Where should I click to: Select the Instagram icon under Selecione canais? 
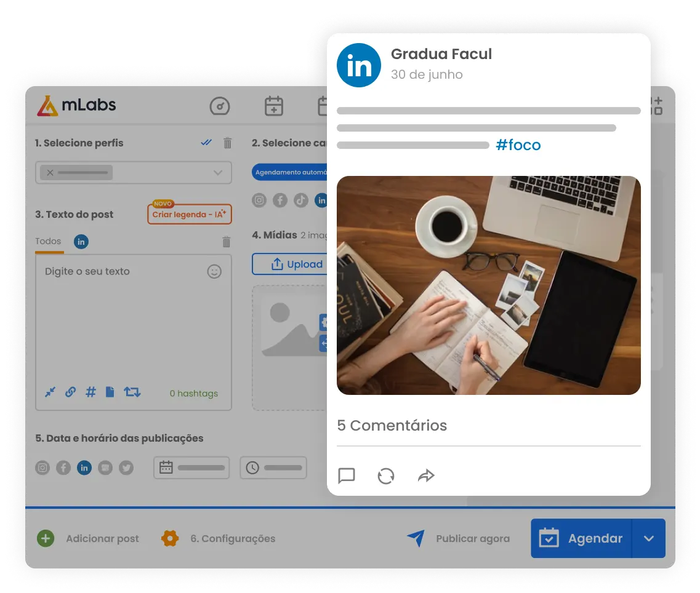259,200
